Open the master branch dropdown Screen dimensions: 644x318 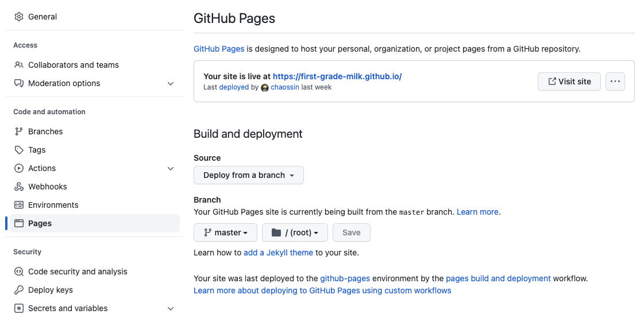pyautogui.click(x=225, y=232)
